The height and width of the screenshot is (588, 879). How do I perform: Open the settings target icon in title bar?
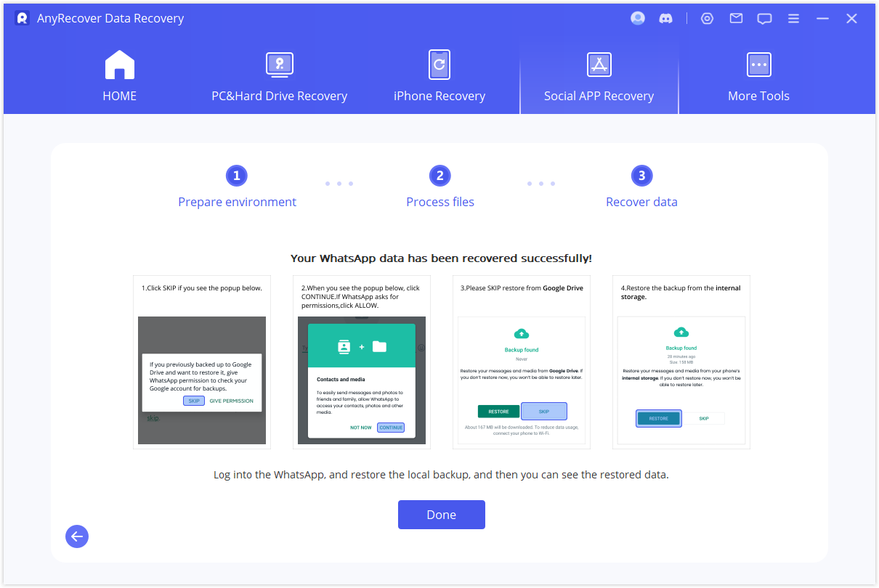tap(707, 19)
